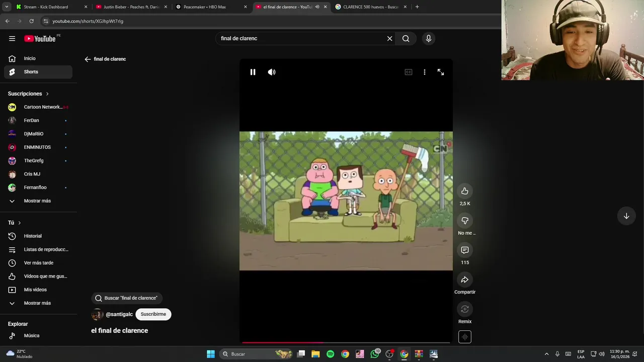
Task: Open the Chrome tab search dropdown
Action: click(x=7, y=7)
